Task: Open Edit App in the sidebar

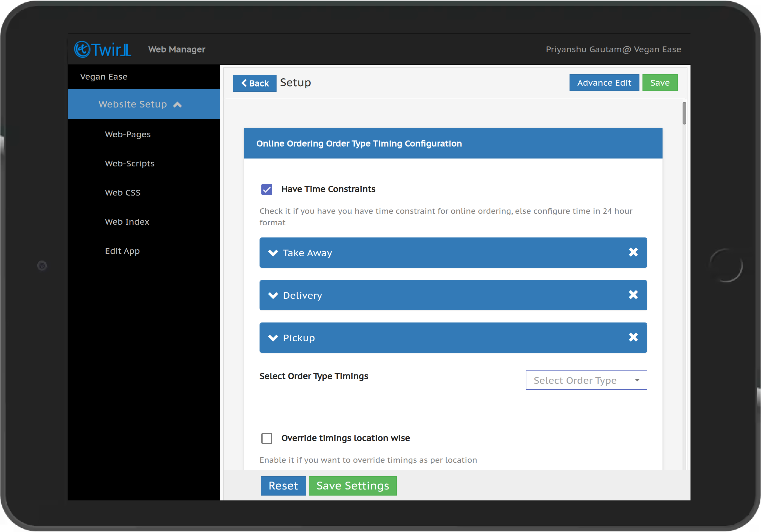Action: 122,251
